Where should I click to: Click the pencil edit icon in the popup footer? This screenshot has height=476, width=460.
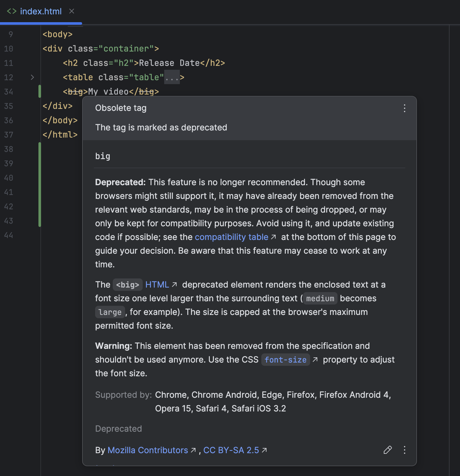(x=388, y=450)
